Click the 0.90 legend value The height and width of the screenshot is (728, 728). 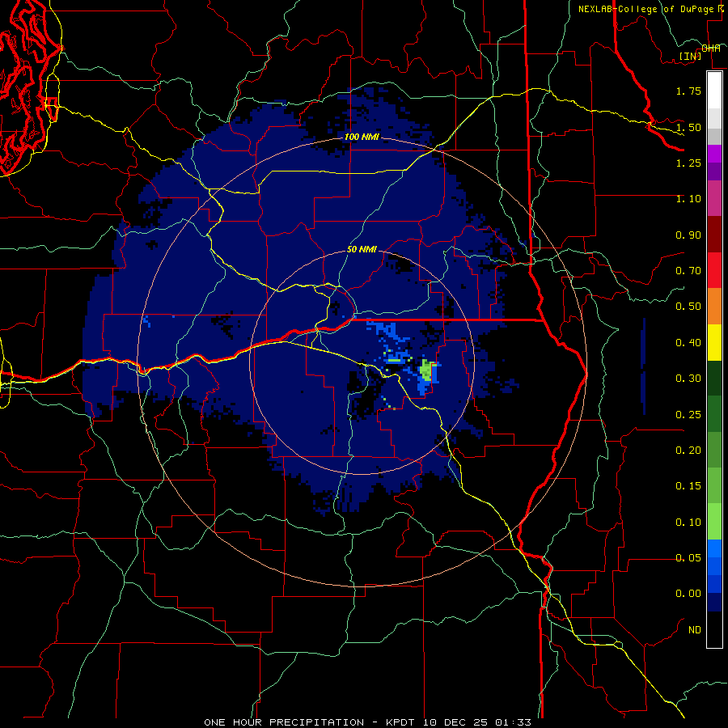click(688, 235)
